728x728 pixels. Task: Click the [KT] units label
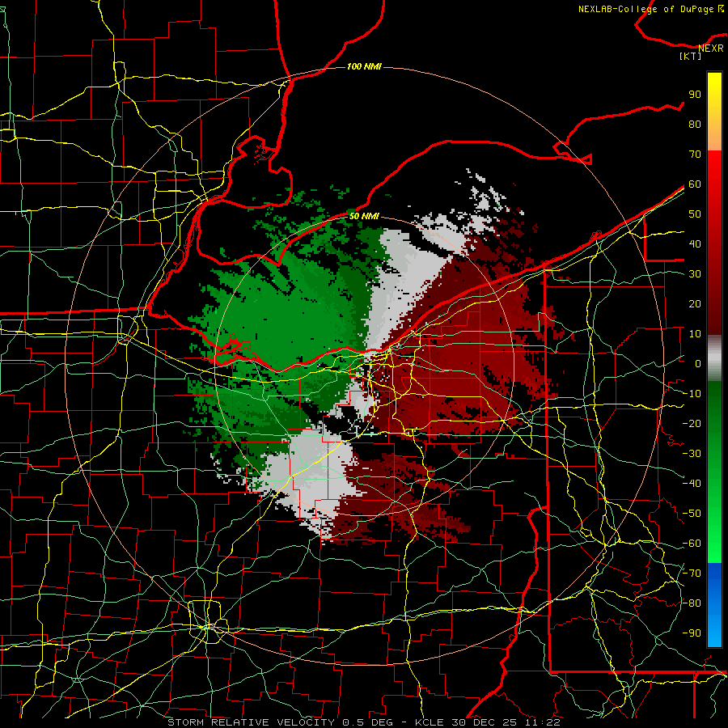point(691,56)
